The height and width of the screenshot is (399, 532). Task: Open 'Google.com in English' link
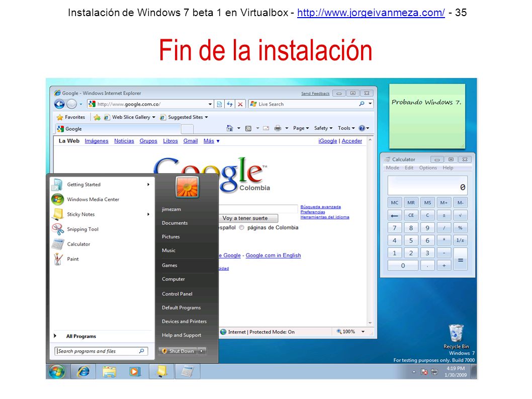coord(273,256)
